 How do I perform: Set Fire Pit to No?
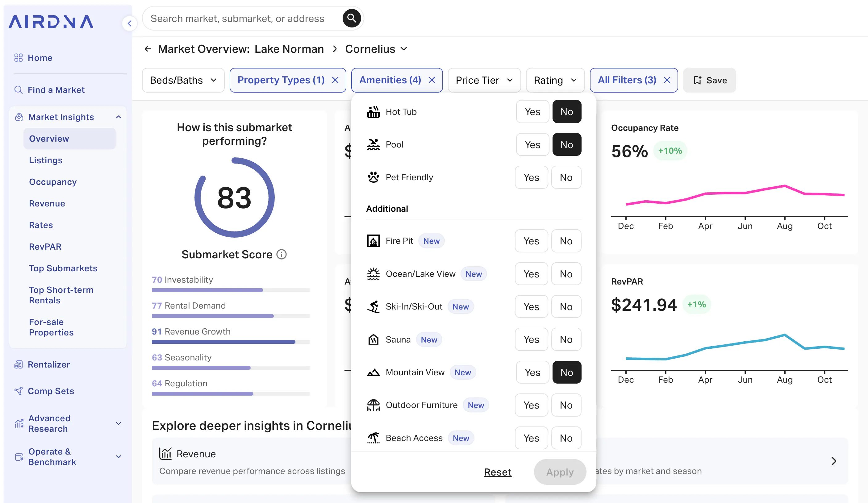(x=566, y=241)
